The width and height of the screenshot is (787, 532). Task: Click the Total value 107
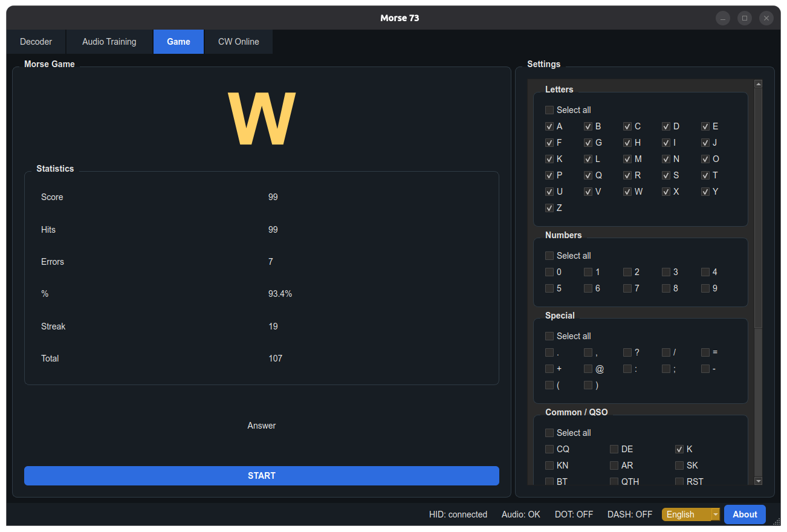(276, 358)
